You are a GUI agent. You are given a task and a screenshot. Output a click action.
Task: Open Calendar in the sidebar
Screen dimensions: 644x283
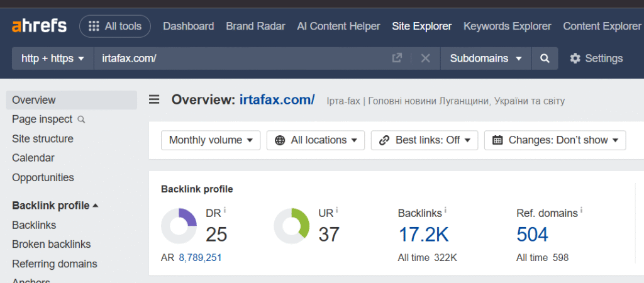33,158
